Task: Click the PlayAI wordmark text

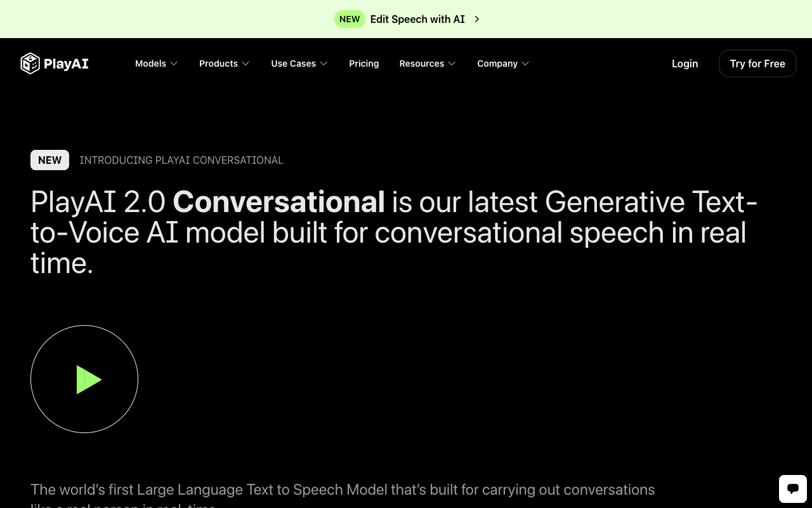Action: pos(66,63)
